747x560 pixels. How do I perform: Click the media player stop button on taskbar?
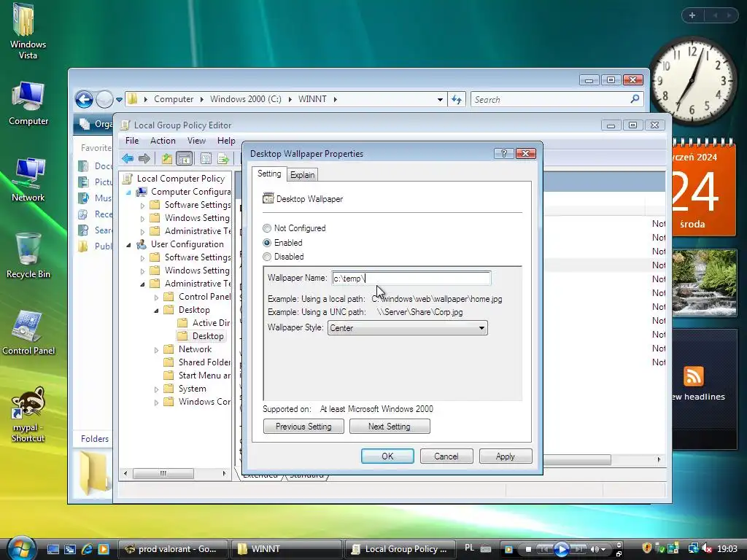(528, 550)
